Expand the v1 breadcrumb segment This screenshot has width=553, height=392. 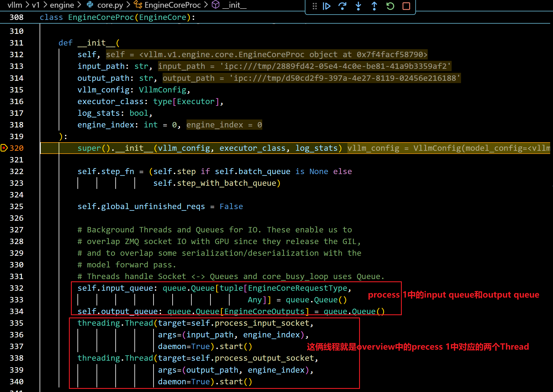click(x=36, y=5)
